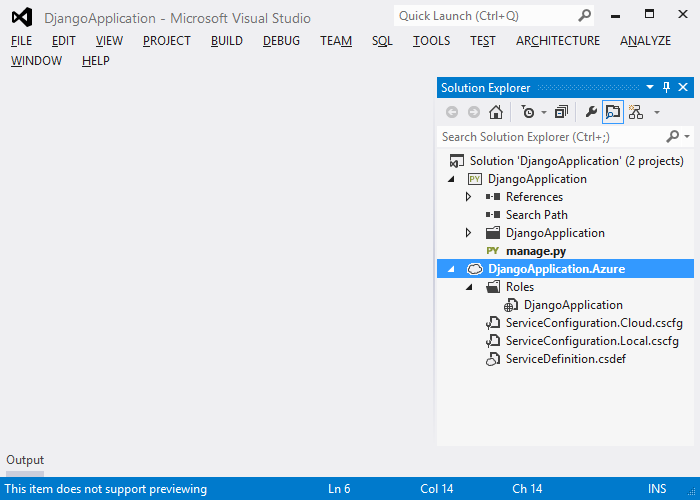The height and width of the screenshot is (500, 700).
Task: Open the Pending Changes Filter dropdown arrow
Action: point(544,112)
